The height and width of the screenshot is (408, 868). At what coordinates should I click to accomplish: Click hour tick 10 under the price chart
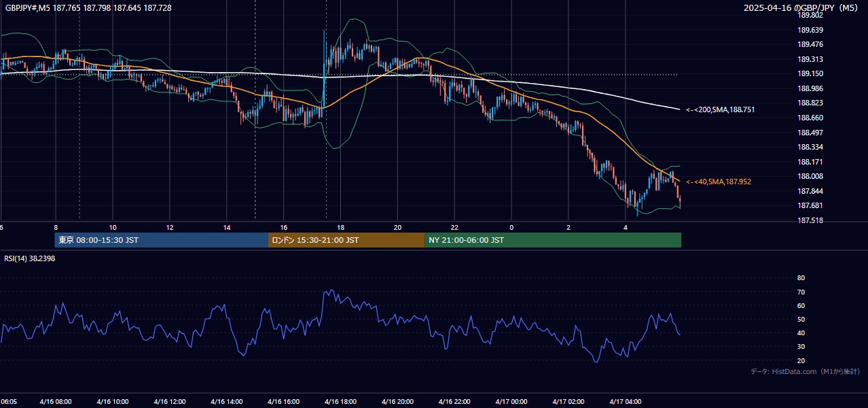[x=113, y=227]
